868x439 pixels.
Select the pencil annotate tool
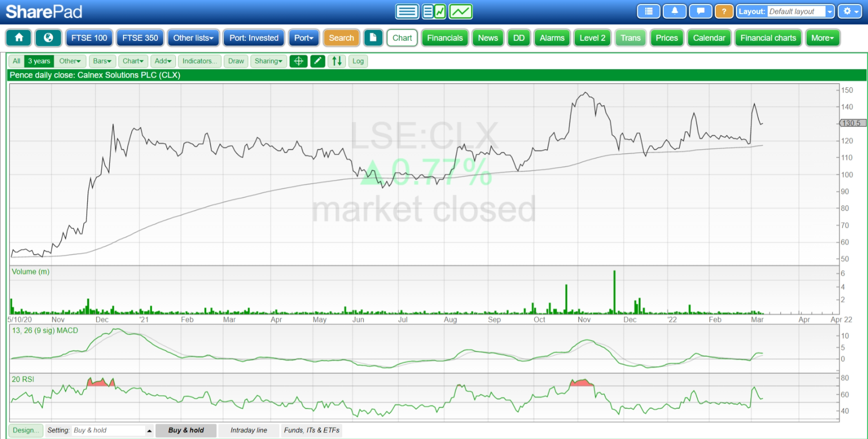pyautogui.click(x=318, y=61)
